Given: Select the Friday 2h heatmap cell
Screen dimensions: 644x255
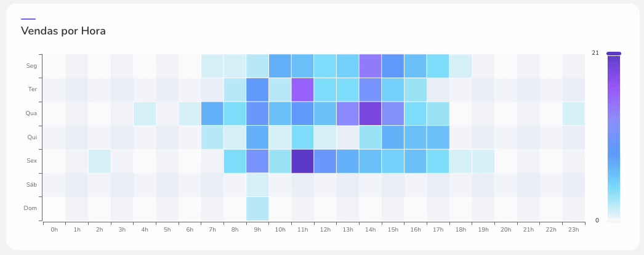Looking at the screenshot, I should [99, 161].
